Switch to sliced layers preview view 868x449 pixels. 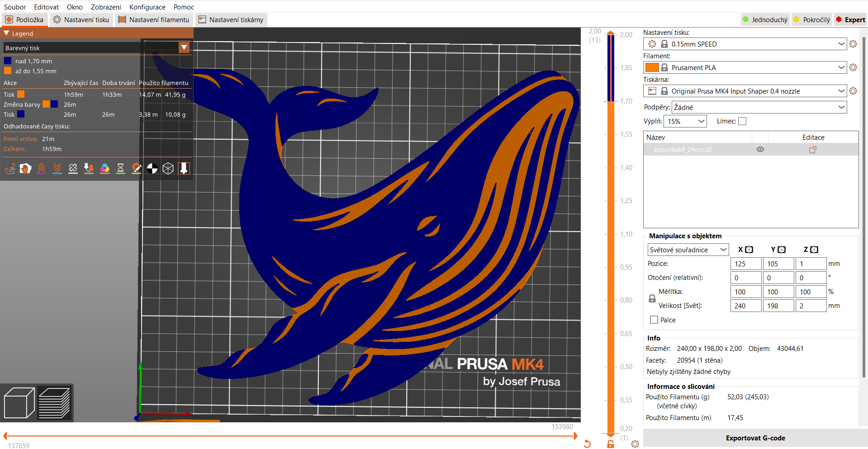click(x=54, y=403)
